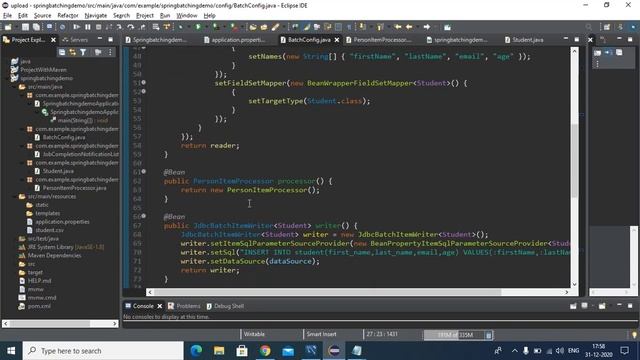
Task: Select BatchConfig.java in Project Explorer
Action: (60, 137)
